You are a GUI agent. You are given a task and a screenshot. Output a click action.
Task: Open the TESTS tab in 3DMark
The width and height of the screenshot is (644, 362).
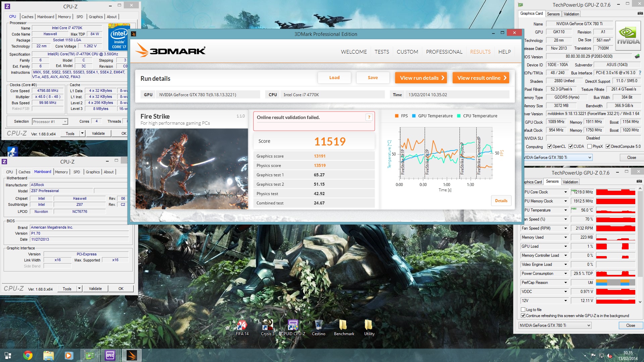coord(382,52)
